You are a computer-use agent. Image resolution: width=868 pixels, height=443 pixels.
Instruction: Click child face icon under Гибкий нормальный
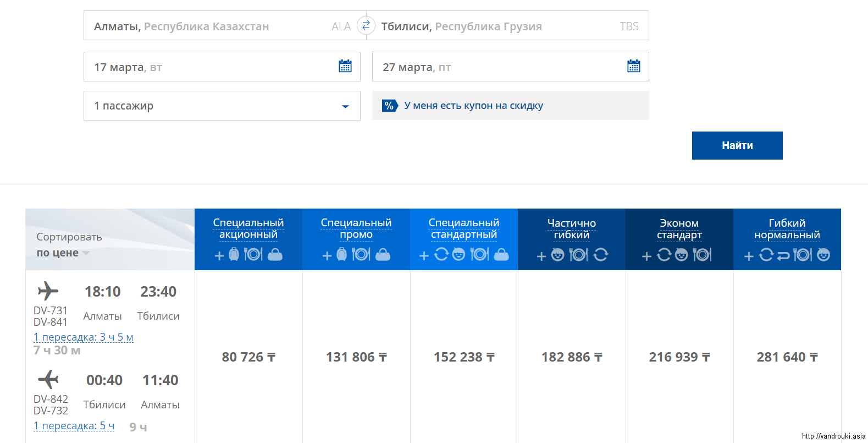point(823,254)
